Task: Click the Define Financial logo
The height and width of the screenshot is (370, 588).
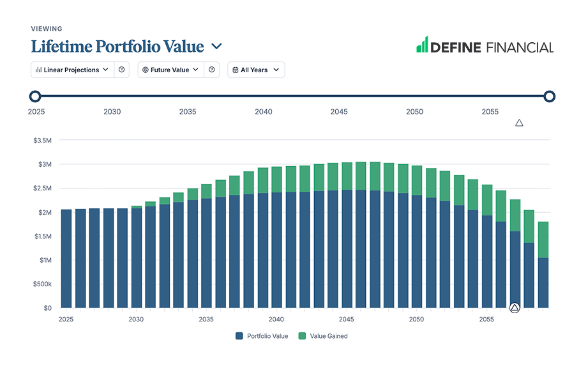Action: pyautogui.click(x=485, y=47)
